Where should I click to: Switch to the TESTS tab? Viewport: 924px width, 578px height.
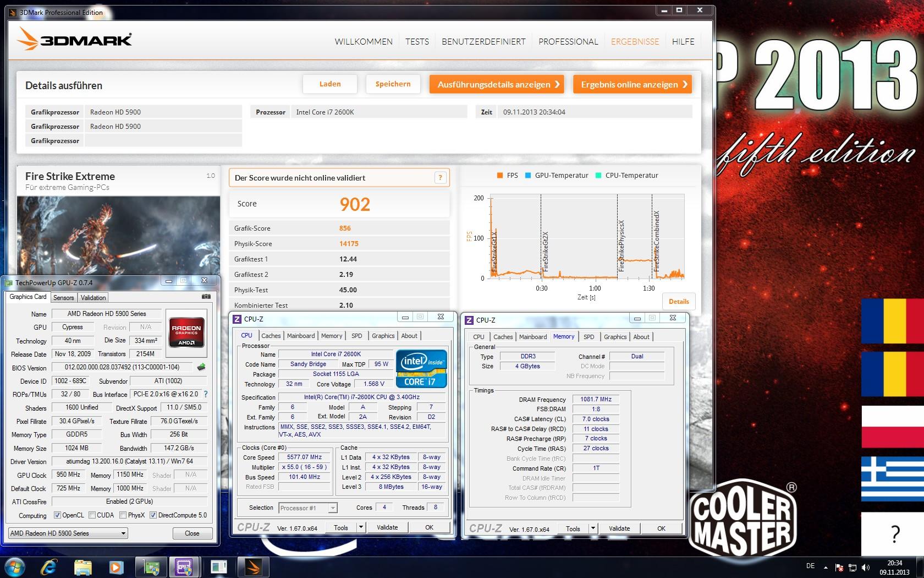417,41
